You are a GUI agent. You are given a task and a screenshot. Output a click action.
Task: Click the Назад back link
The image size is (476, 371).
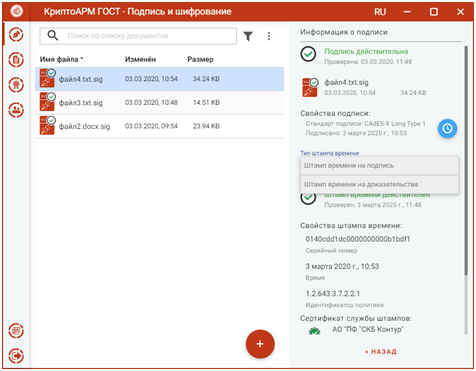click(x=381, y=352)
